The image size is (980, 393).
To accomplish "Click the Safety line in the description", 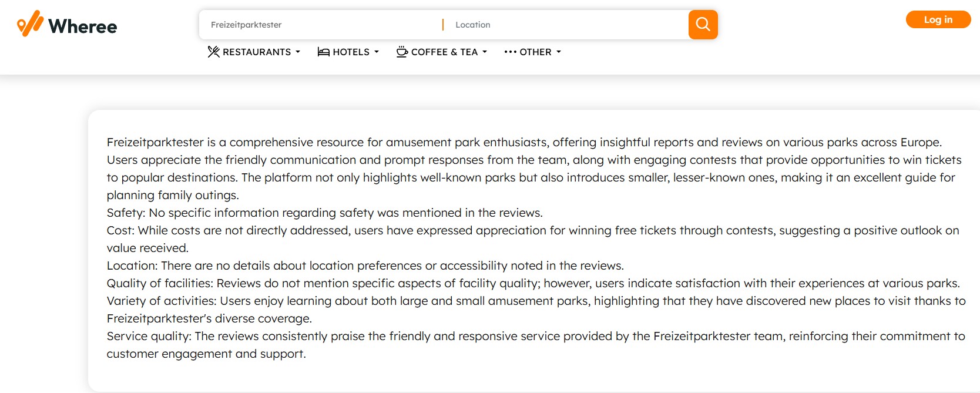I will [x=324, y=213].
